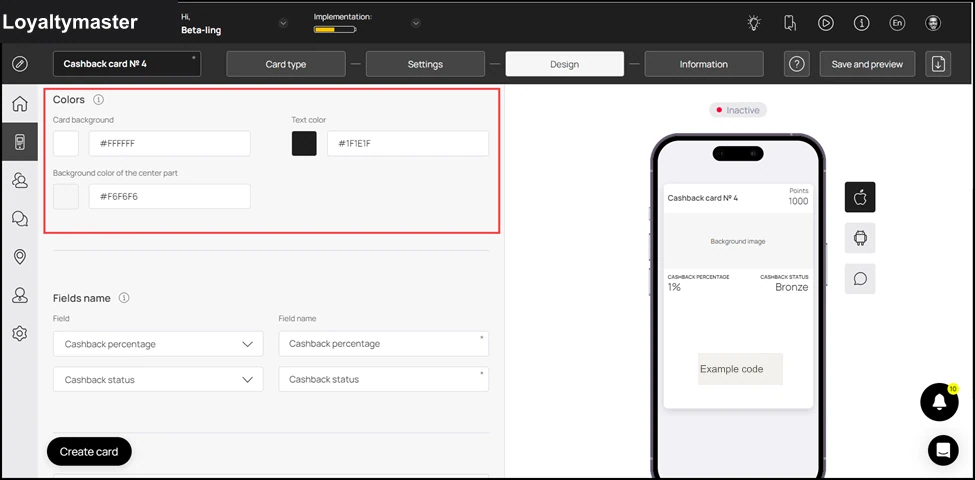This screenshot has width=975, height=480.
Task: Click the download icon next to Save and preview
Action: point(938,64)
